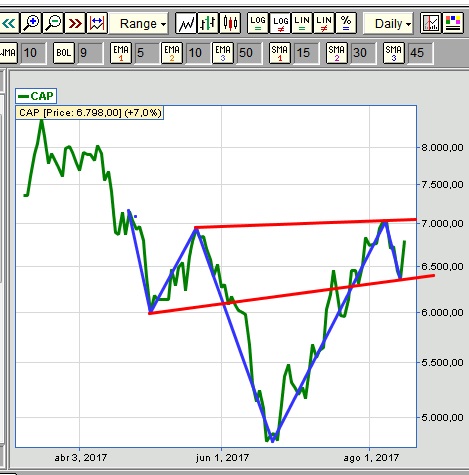Open the Daily interval dropdown

click(389, 23)
